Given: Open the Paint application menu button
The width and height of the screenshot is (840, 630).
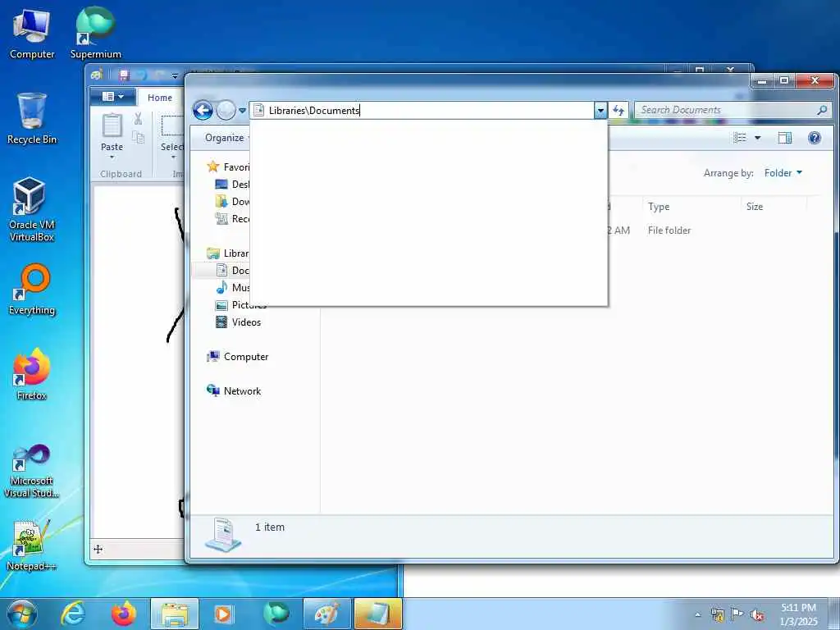Looking at the screenshot, I should (113, 97).
